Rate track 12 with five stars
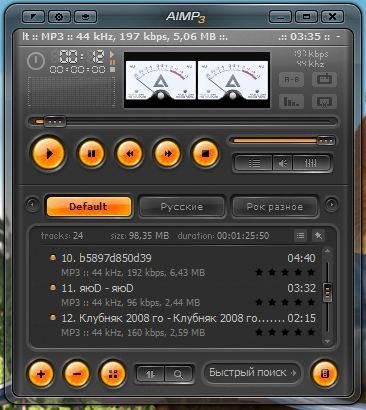Screen dimensions: 366x410 tap(311, 332)
